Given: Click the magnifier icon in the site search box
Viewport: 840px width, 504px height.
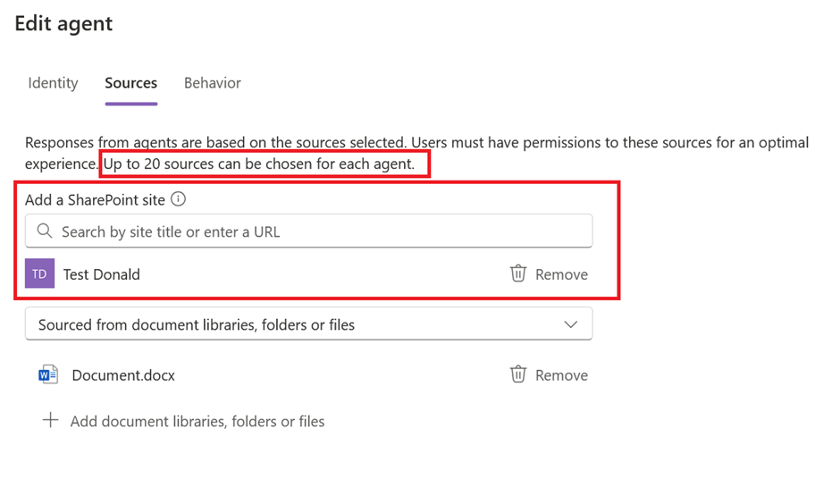Looking at the screenshot, I should click(x=45, y=231).
